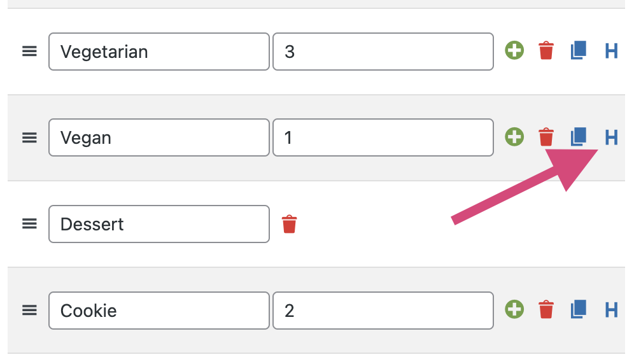
Task: Add a row after Cookie using plus icon
Action: tap(514, 309)
